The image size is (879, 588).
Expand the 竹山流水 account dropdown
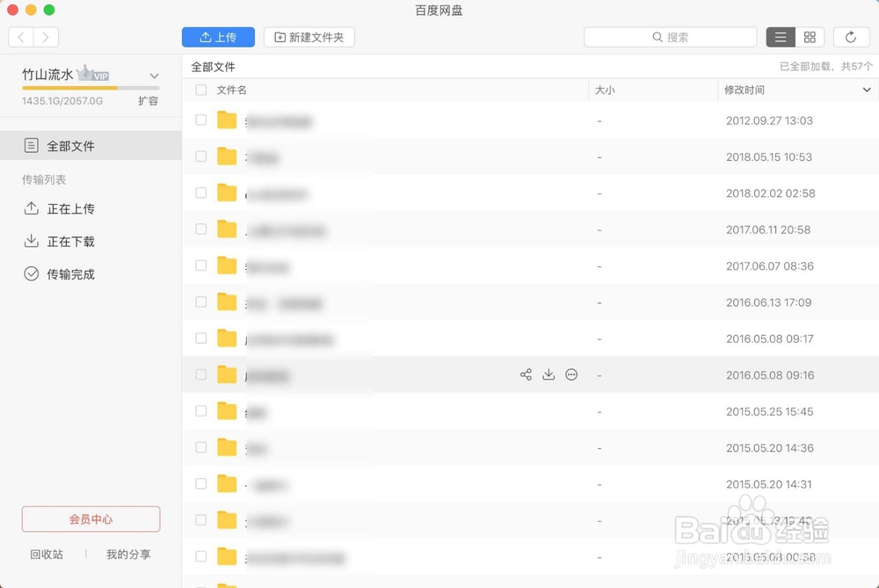tap(154, 76)
